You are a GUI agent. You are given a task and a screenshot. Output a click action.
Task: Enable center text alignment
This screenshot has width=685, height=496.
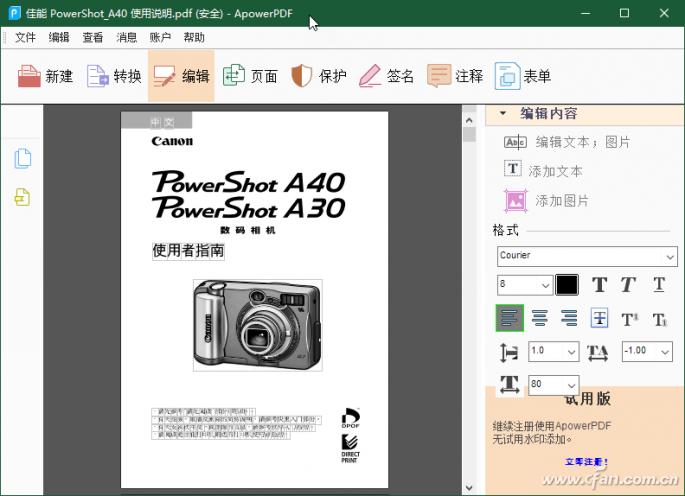click(540, 318)
